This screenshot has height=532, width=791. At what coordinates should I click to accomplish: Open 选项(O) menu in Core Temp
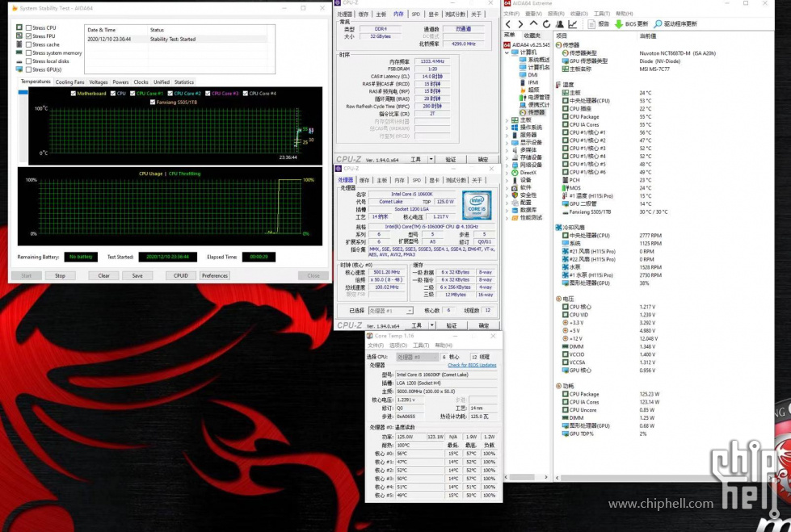click(x=398, y=346)
